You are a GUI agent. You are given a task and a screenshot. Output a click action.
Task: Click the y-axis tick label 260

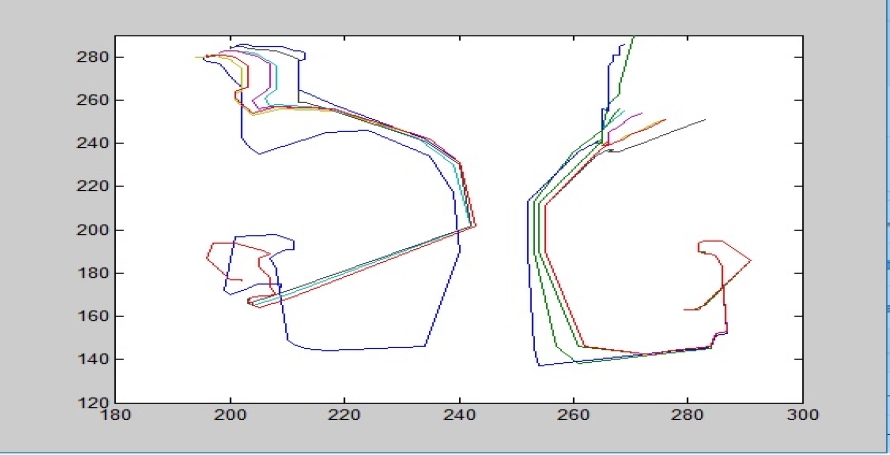coord(94,100)
